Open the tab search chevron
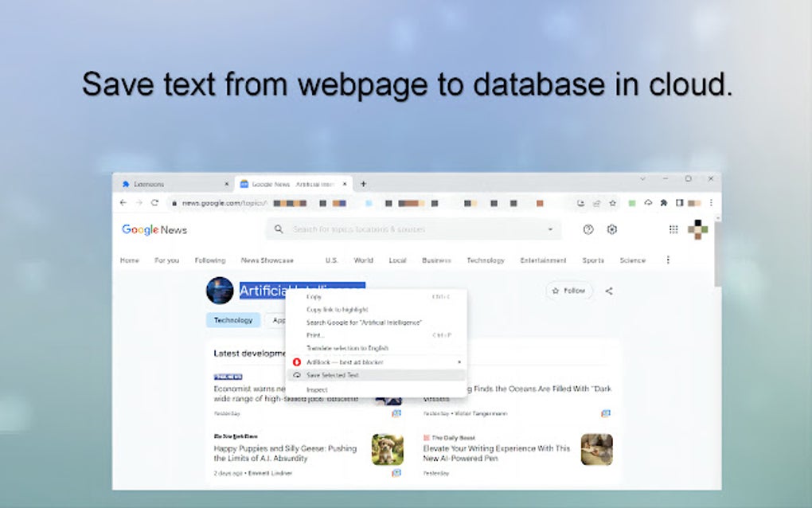This screenshot has height=508, width=812. click(642, 178)
